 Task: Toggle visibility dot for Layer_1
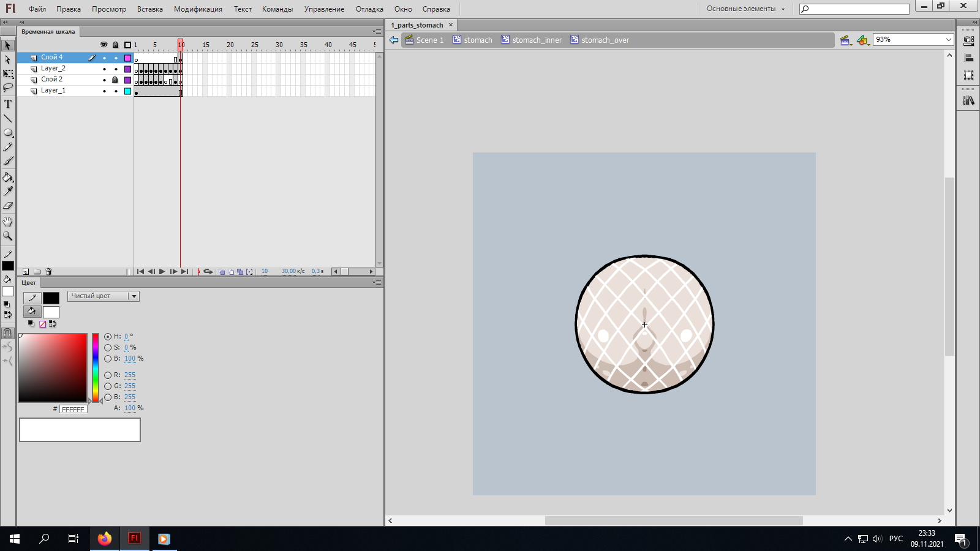click(104, 91)
